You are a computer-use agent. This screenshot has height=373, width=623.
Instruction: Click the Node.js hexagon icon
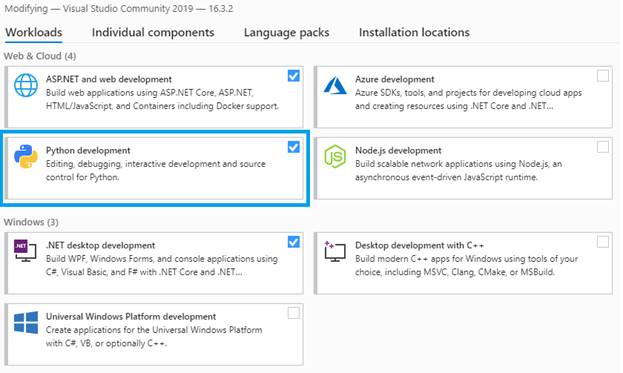tap(335, 156)
